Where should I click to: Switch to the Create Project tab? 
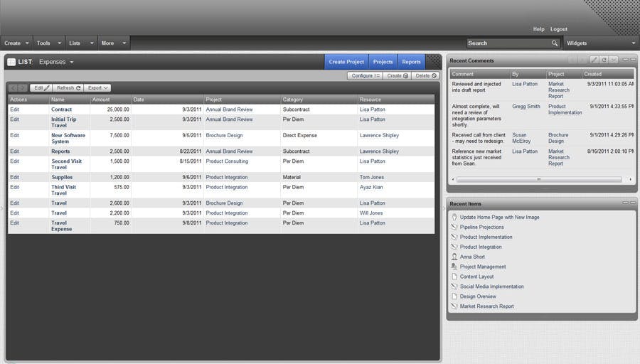[346, 62]
